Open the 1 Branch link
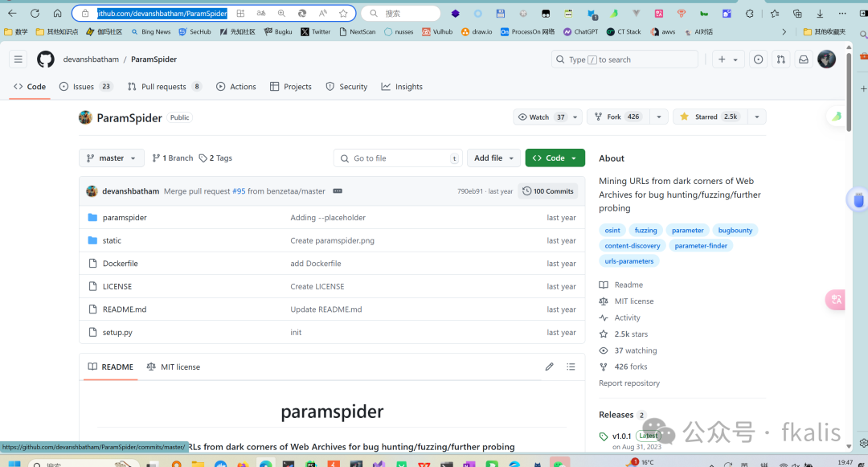Image resolution: width=868 pixels, height=467 pixels. (173, 158)
